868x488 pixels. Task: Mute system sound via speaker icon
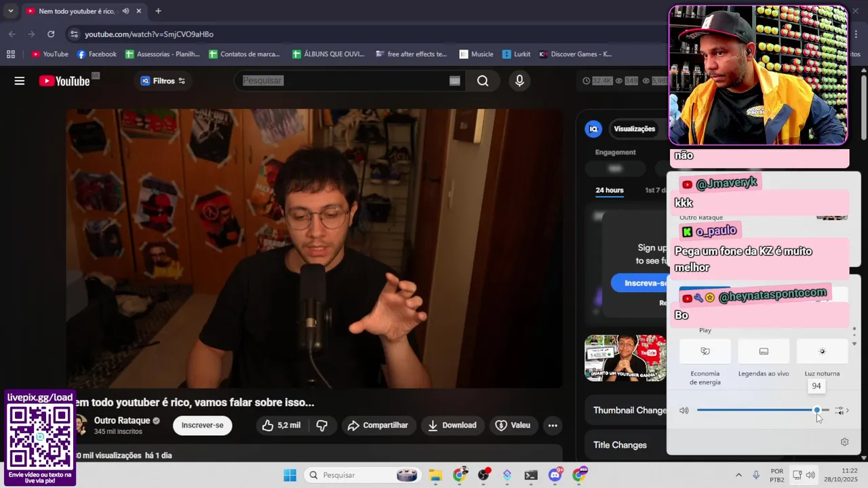(684, 410)
